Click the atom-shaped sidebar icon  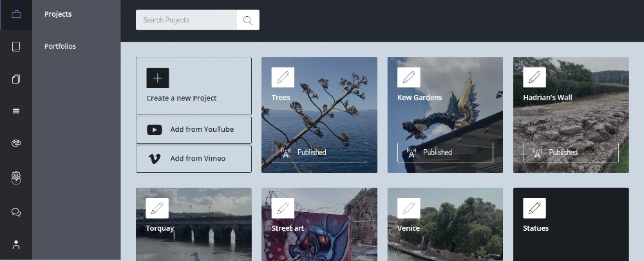click(x=16, y=177)
